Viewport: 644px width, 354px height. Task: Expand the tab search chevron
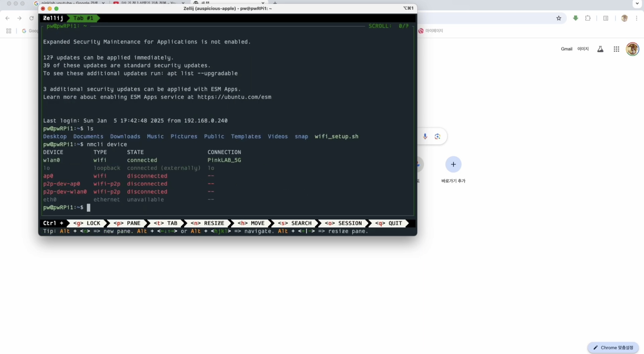coord(637,4)
